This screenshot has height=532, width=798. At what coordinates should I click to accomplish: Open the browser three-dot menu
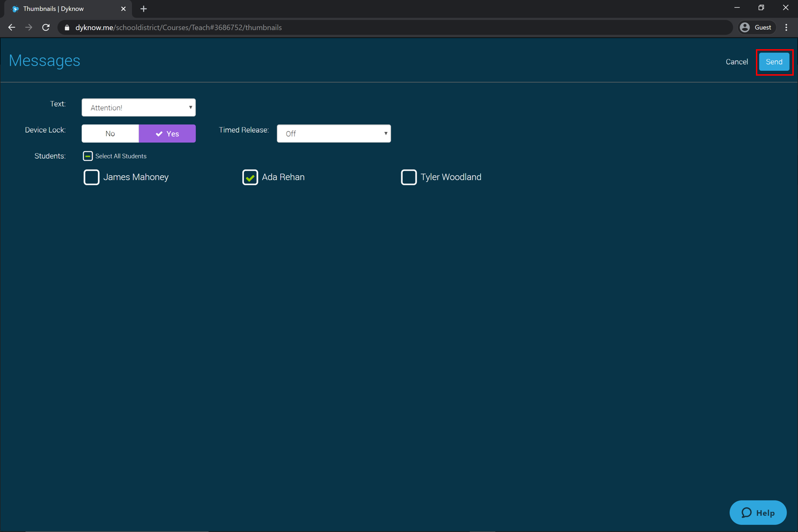[x=787, y=27]
